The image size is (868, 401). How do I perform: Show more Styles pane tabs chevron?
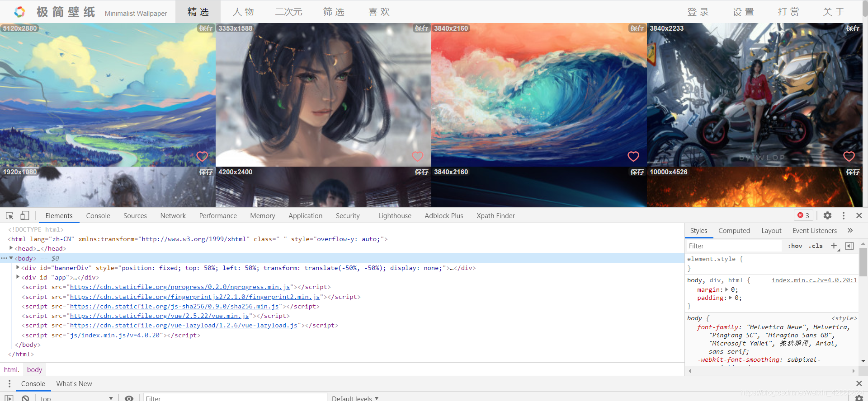click(850, 230)
